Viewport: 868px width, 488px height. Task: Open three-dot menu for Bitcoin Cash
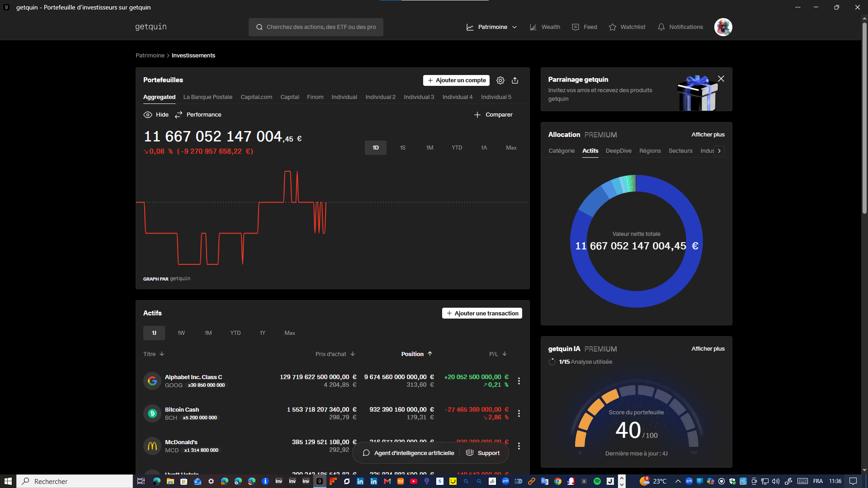[519, 413]
